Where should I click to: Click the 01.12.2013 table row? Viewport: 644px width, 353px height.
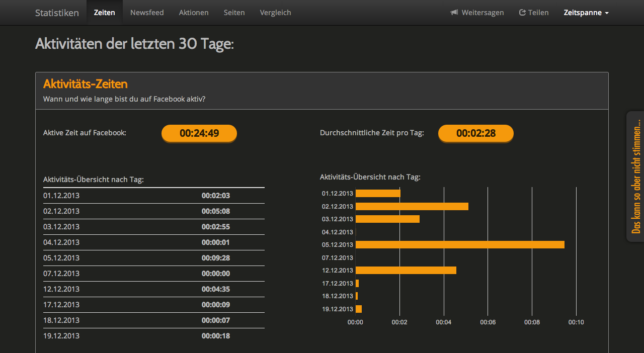pyautogui.click(x=153, y=196)
